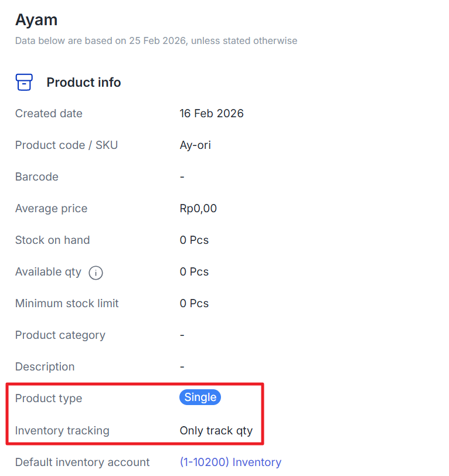449x476 pixels.
Task: Click the Product info box icon
Action: tap(24, 82)
